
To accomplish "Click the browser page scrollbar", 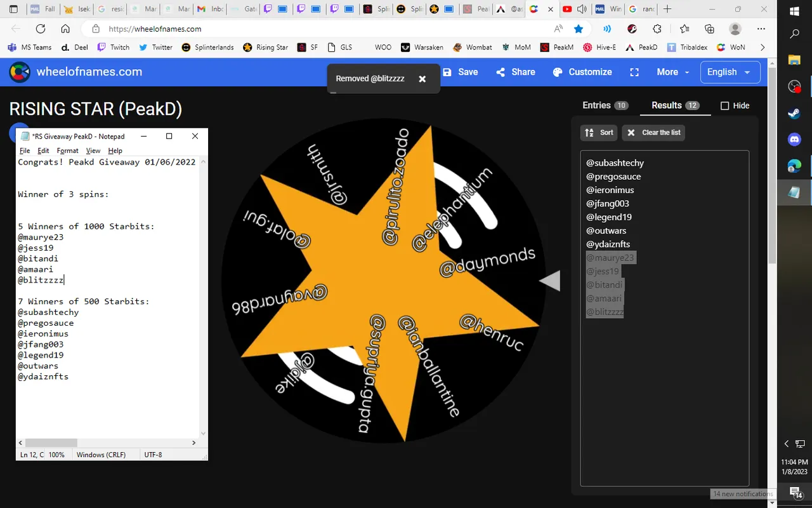I will (x=772, y=165).
